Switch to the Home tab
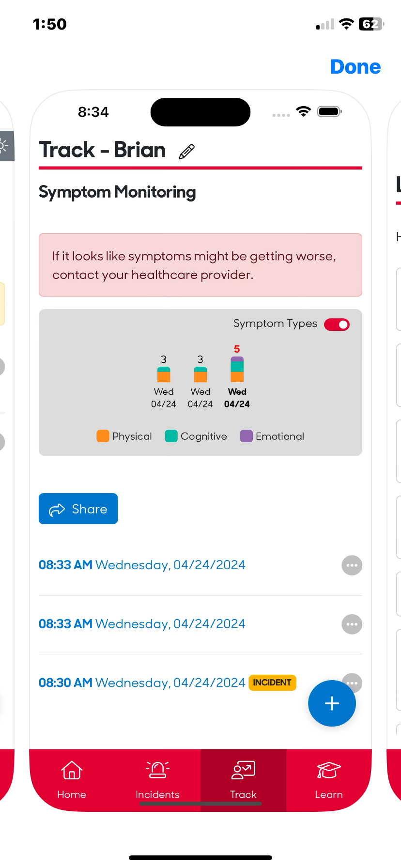This screenshot has height=868, width=401. click(x=71, y=781)
